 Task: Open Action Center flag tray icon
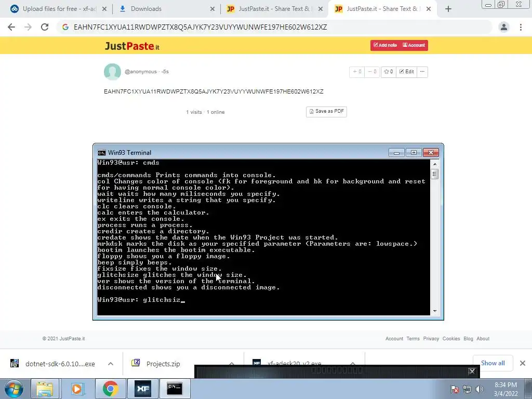click(x=454, y=389)
